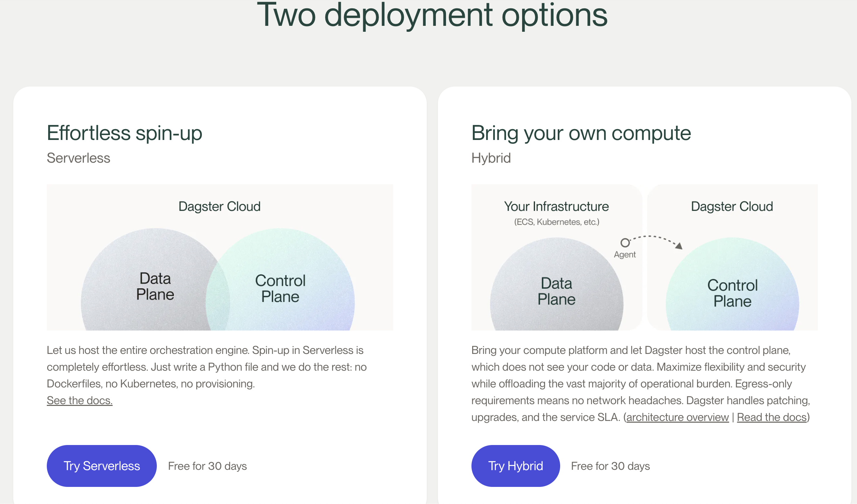
Task: Click the 'Bring your own compute' heading
Action: [x=581, y=133]
